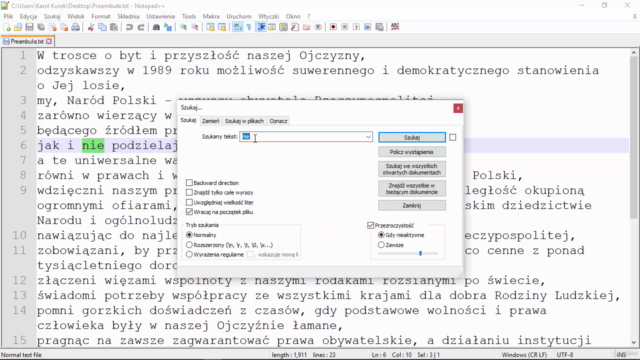Close the Preambula.txt tab via its X
This screenshot has width=640, height=360.
pyautogui.click(x=49, y=41)
